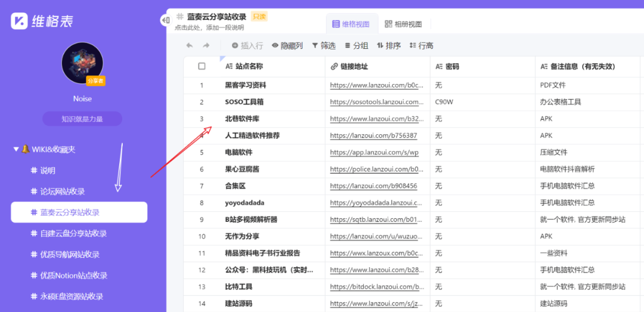Select the 办公表格工具 note cell
644x312 pixels.
(x=587, y=102)
